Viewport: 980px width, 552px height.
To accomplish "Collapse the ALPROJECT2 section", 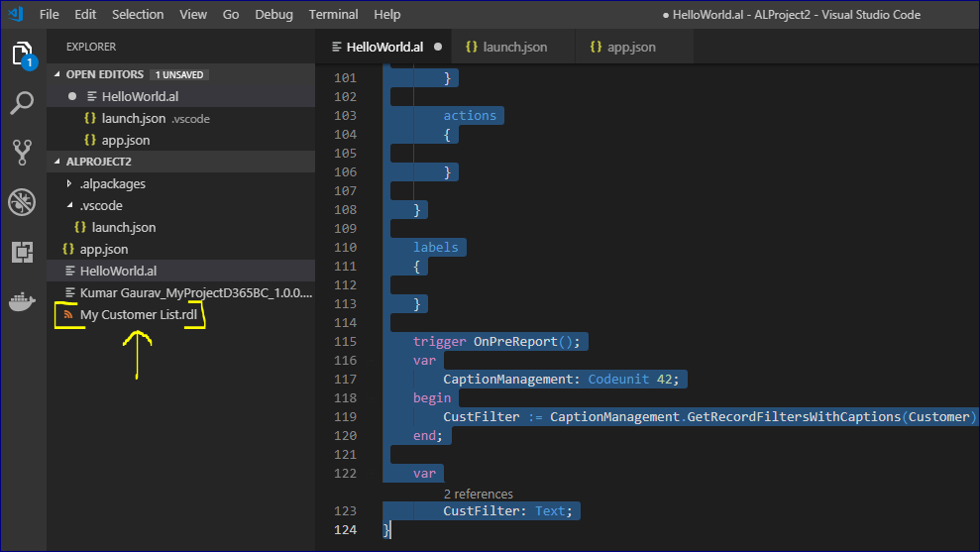I will [57, 162].
